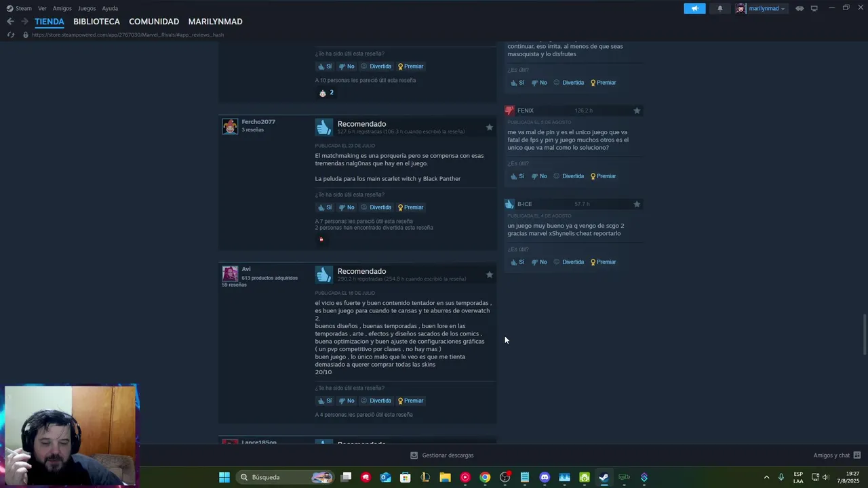
Task: Vote Sí on Fercho2077's review
Action: (325, 207)
